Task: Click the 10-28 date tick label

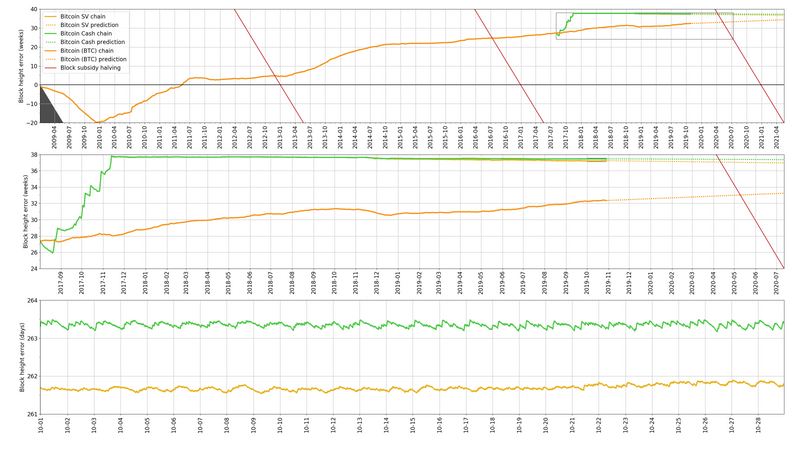Action: point(758,426)
